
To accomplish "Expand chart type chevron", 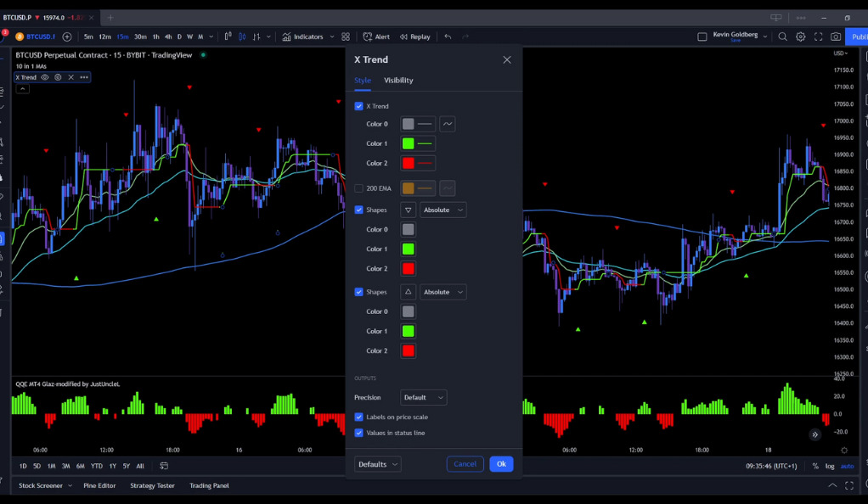I will coord(268,37).
